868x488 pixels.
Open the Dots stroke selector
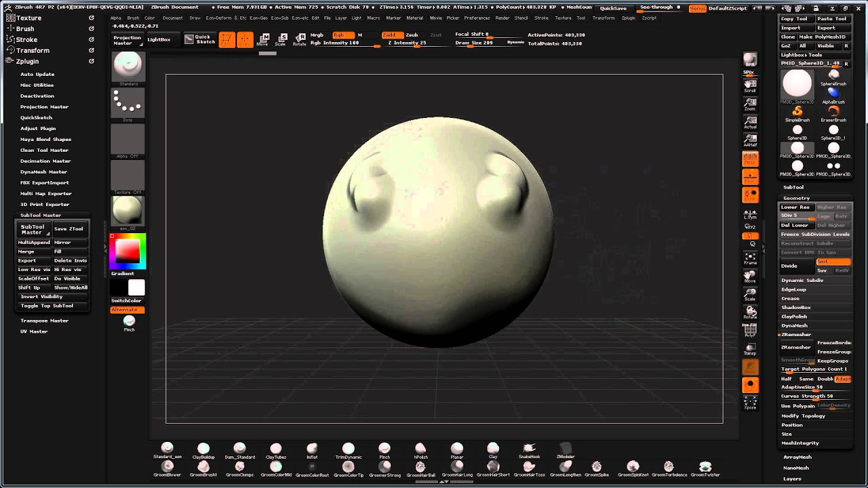[127, 104]
